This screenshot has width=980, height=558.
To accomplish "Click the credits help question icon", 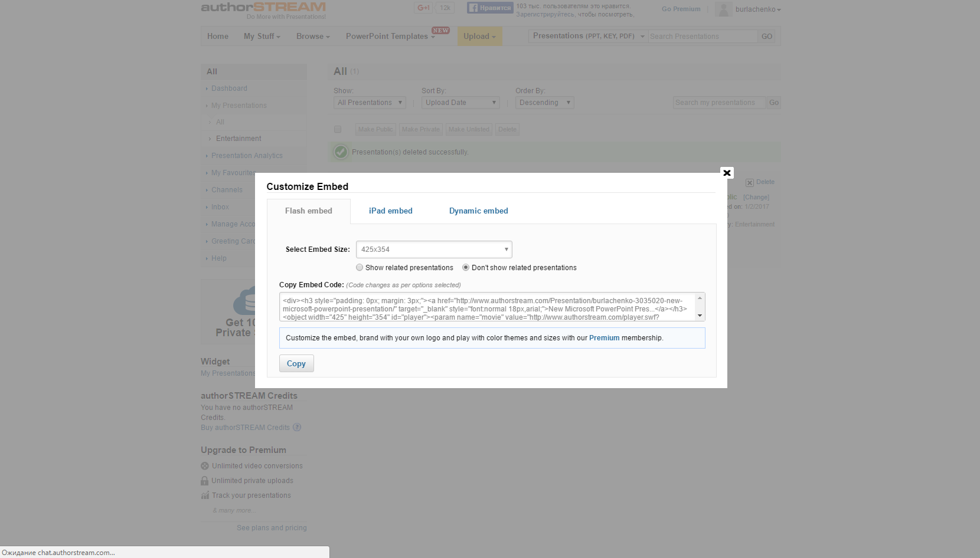I will pos(297,428).
